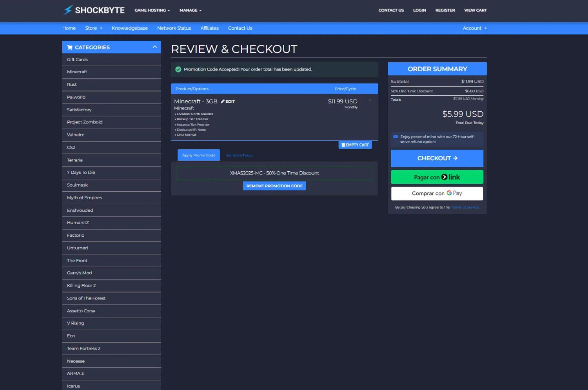This screenshot has width=588, height=390.
Task: Switch to the Estimate Taxes tab
Action: pos(239,155)
